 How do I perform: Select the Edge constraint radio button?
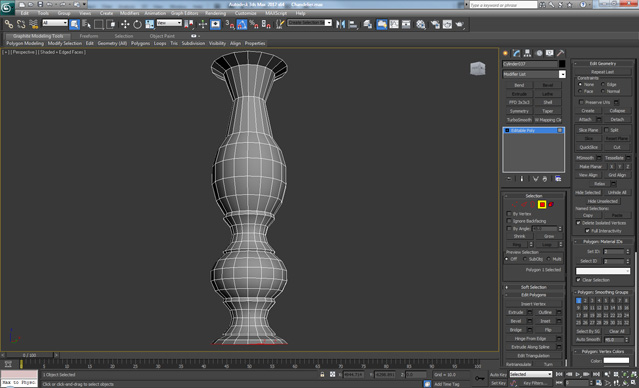pyautogui.click(x=603, y=84)
